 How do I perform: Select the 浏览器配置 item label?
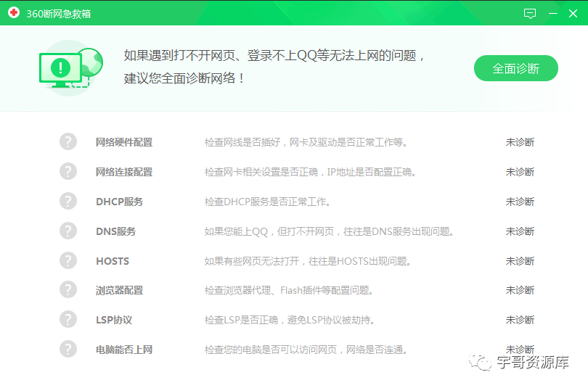point(119,290)
